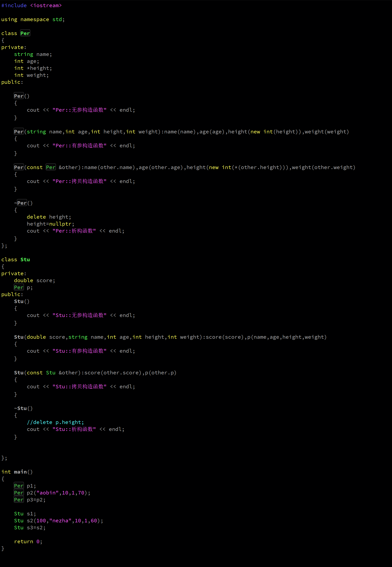Click 'int weight;' member in Per

pyautogui.click(x=31, y=75)
